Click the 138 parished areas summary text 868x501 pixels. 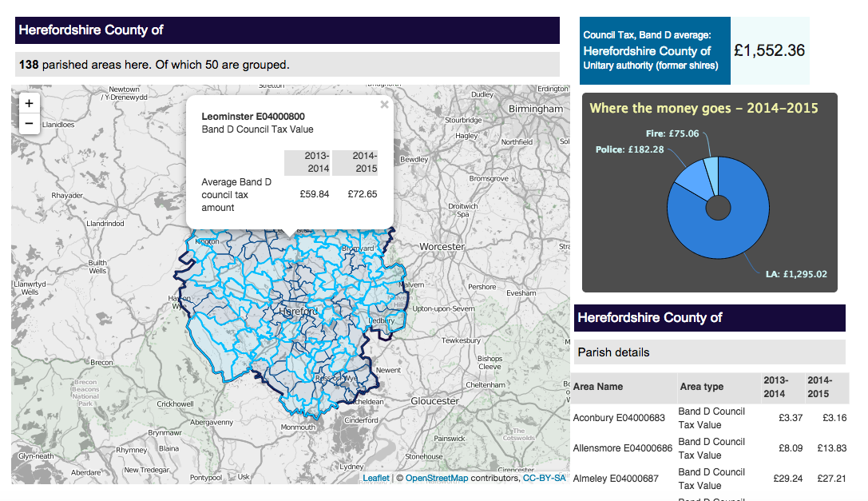(154, 65)
